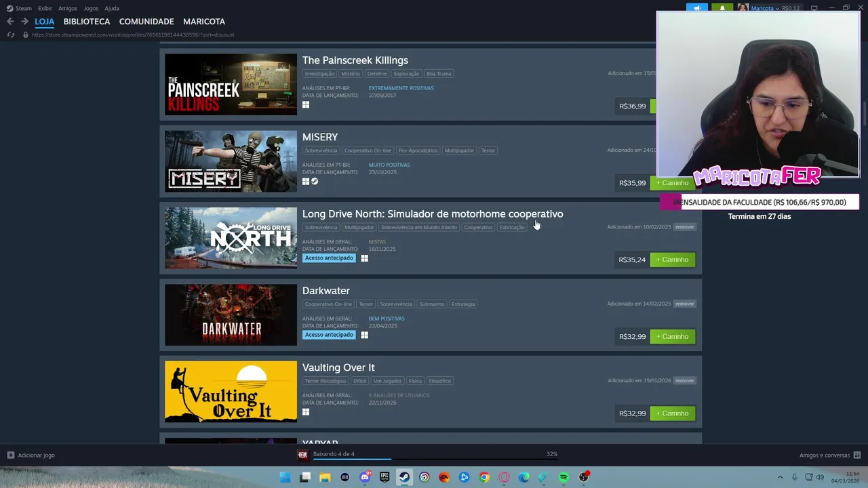This screenshot has height=488, width=868.
Task: Open the Amigos e conversas chat icon
Action: coord(857,455)
